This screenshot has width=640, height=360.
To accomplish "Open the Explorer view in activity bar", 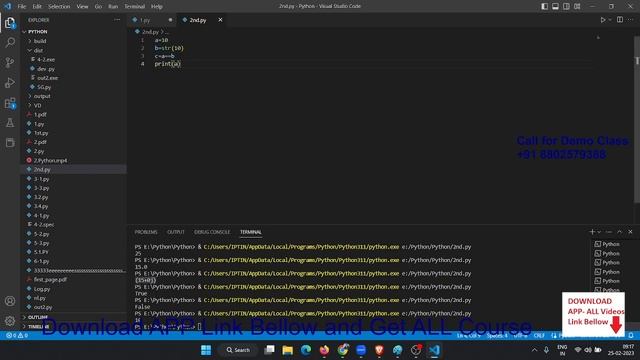I will [x=10, y=22].
